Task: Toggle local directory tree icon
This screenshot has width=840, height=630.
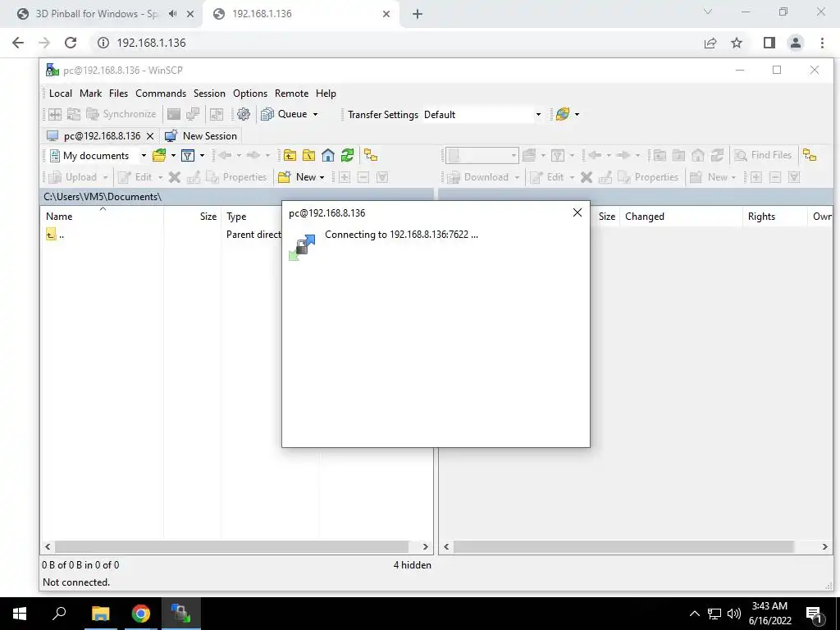Action: pos(371,155)
